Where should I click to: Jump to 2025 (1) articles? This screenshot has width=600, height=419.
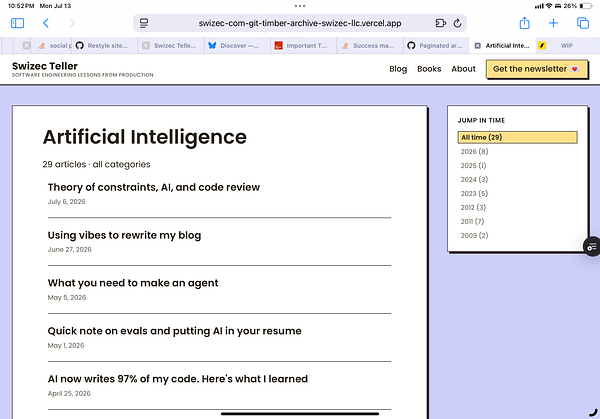click(473, 166)
